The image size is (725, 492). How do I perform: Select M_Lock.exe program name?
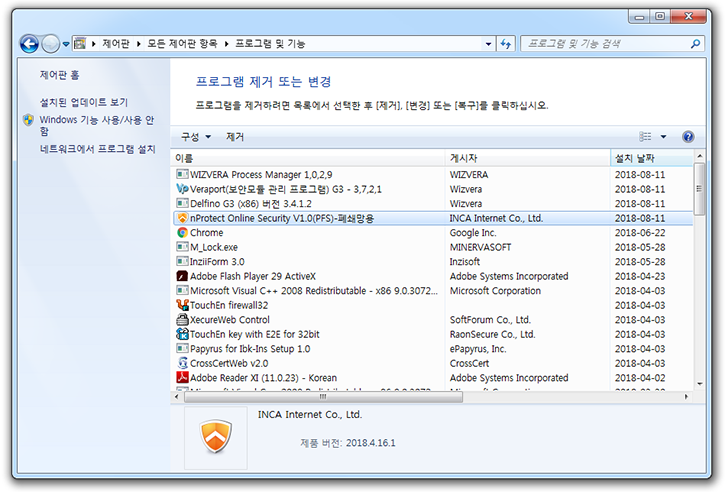214,247
